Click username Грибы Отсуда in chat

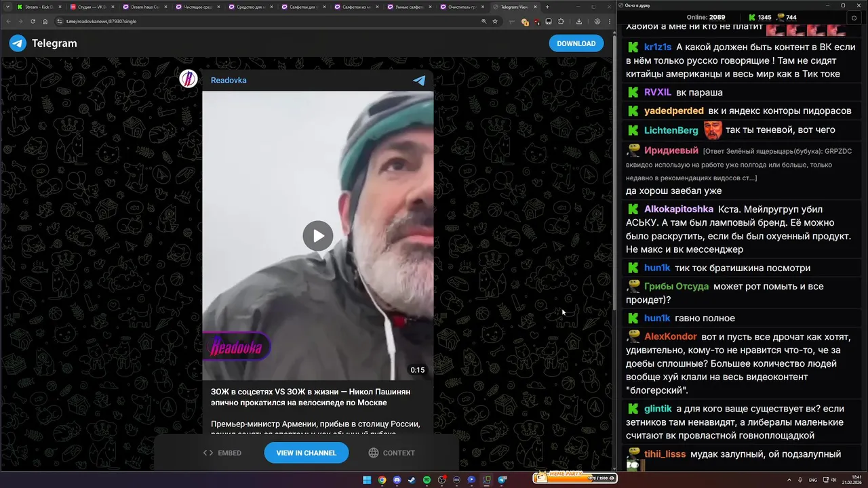676,286
